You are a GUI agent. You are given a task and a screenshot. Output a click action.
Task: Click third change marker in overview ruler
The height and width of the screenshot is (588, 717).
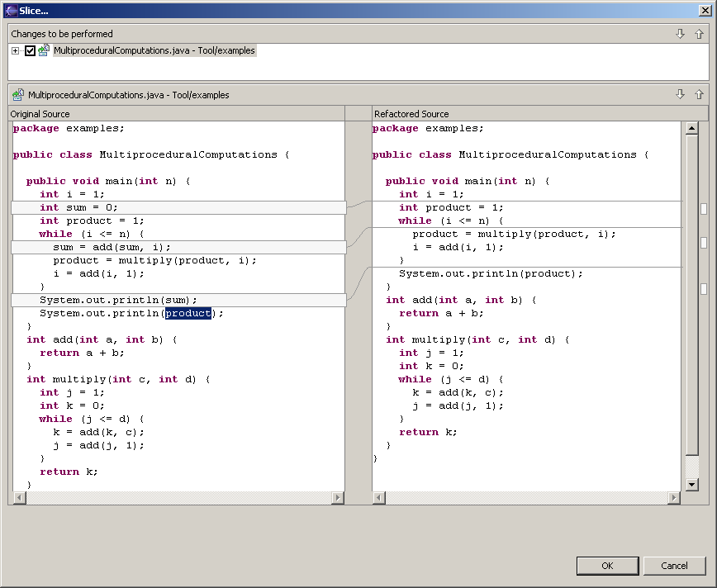tap(704, 288)
